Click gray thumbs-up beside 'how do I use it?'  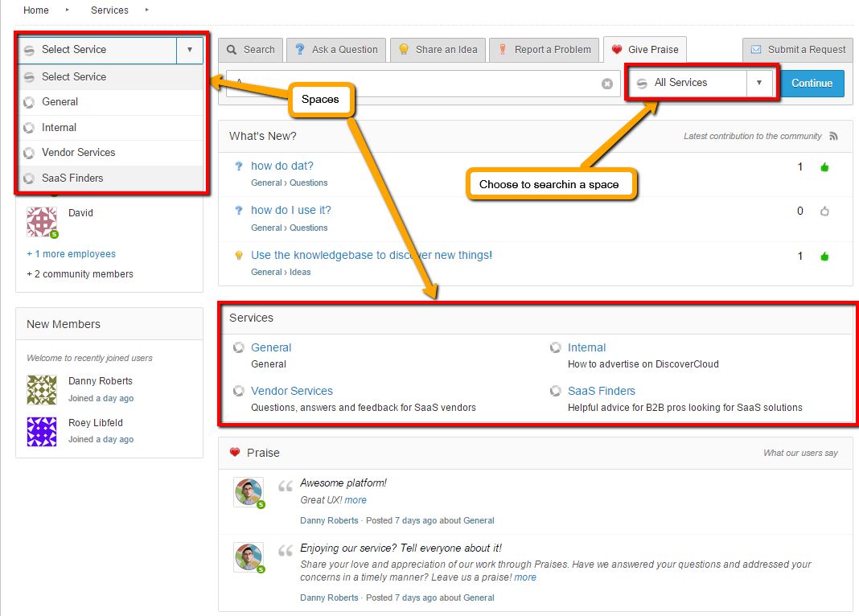(x=824, y=211)
